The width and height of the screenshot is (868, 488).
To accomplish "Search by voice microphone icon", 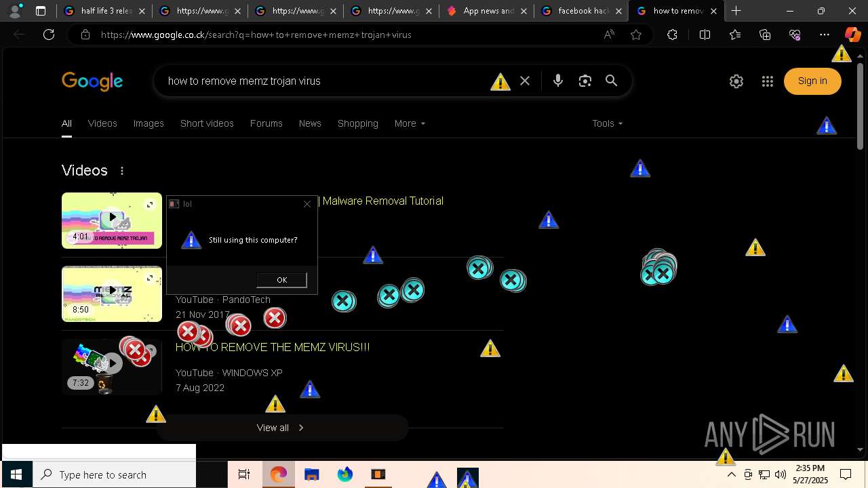I will [x=558, y=81].
